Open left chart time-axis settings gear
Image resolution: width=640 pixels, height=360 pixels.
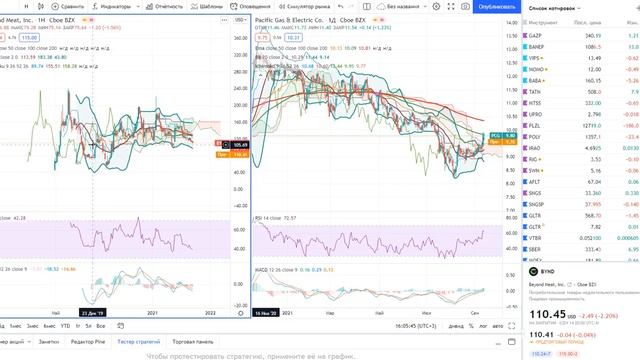tap(240, 313)
